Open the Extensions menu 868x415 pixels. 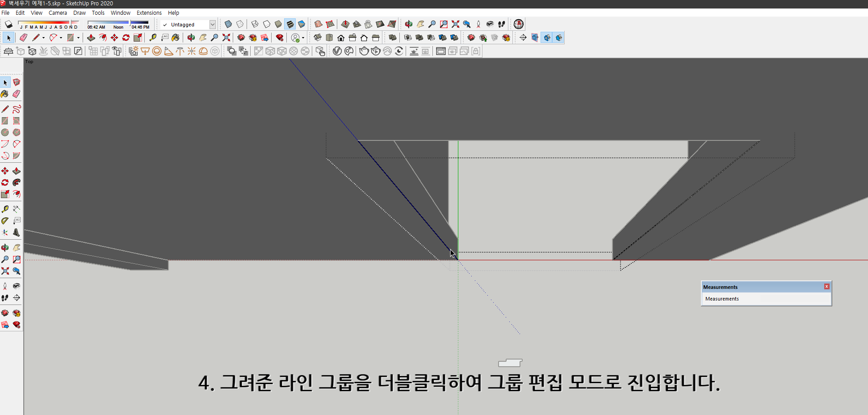149,13
